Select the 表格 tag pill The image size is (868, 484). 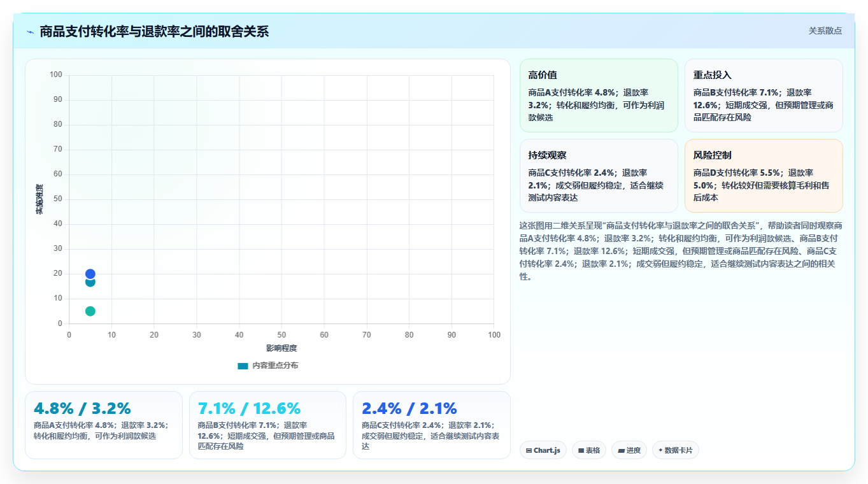(x=589, y=450)
